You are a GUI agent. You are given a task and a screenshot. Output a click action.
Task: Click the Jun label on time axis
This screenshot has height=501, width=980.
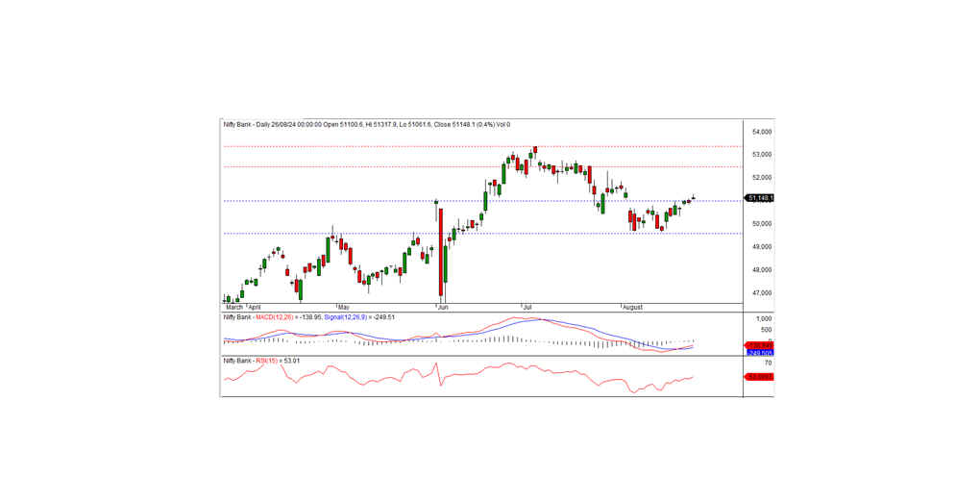(x=443, y=308)
